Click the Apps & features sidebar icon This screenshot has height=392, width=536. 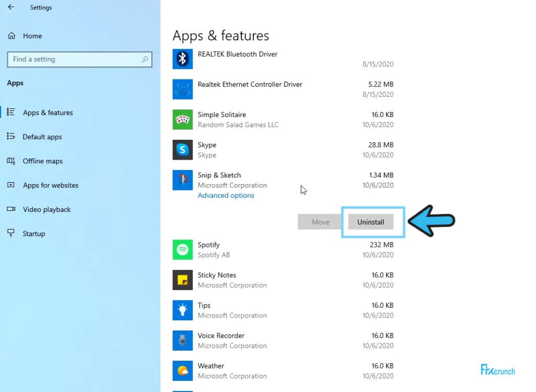click(x=11, y=112)
